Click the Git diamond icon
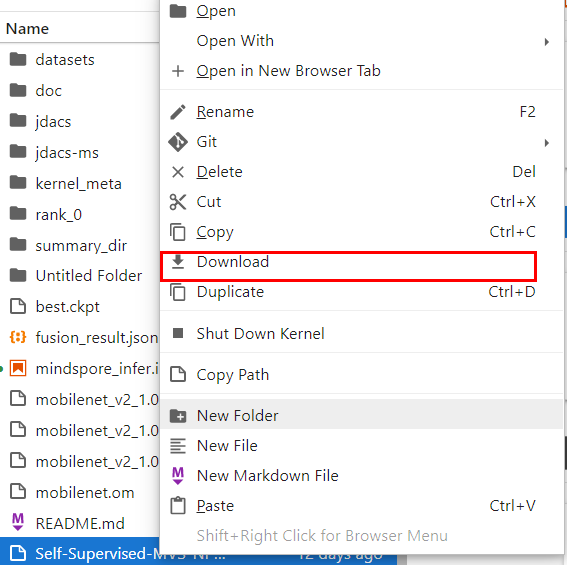 pyautogui.click(x=178, y=142)
